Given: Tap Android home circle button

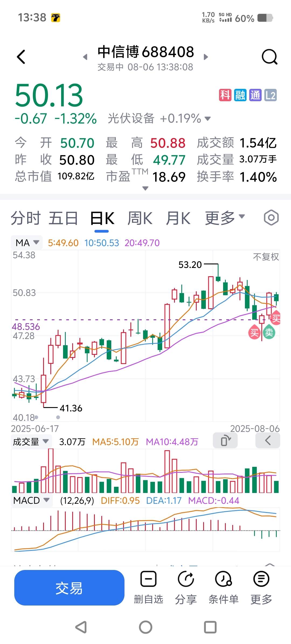Looking at the screenshot, I should pos(145,627).
